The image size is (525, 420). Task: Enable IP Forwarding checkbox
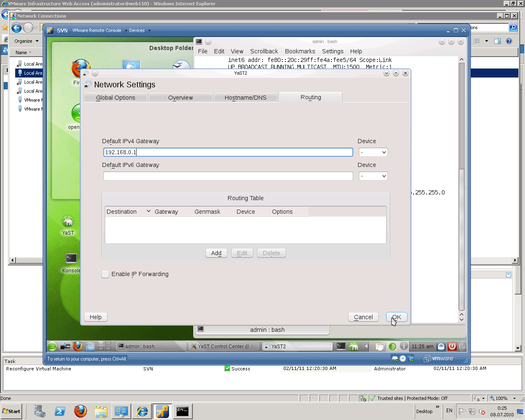click(x=105, y=274)
